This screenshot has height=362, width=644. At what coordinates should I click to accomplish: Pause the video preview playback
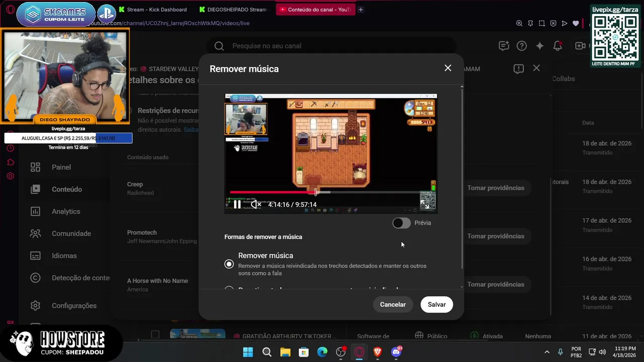(x=237, y=204)
